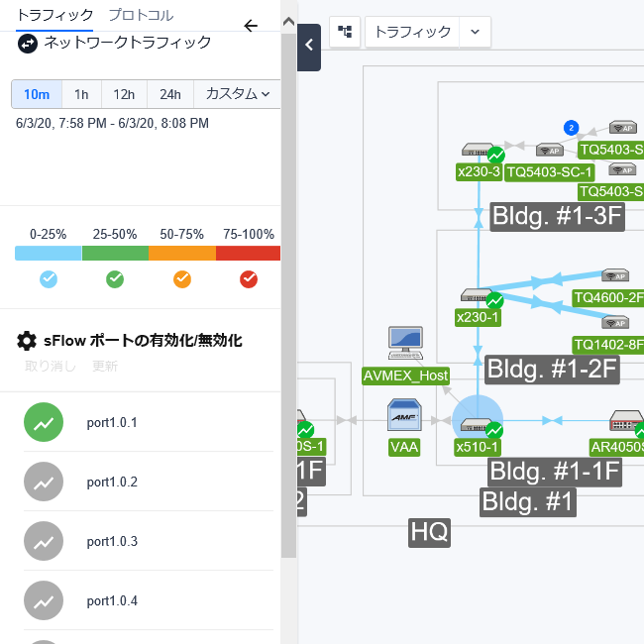Click the sFlow port settings gear icon
The width and height of the screenshot is (644, 644).
point(27,341)
